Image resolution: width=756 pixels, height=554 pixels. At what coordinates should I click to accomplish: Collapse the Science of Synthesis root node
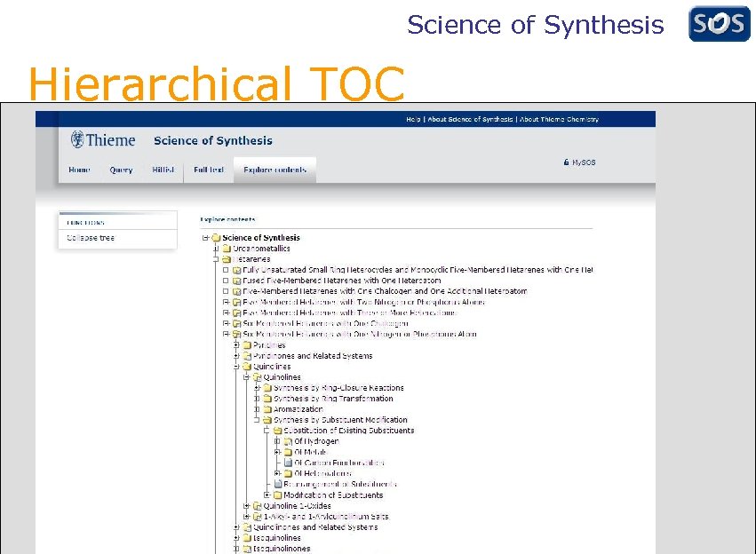click(205, 238)
